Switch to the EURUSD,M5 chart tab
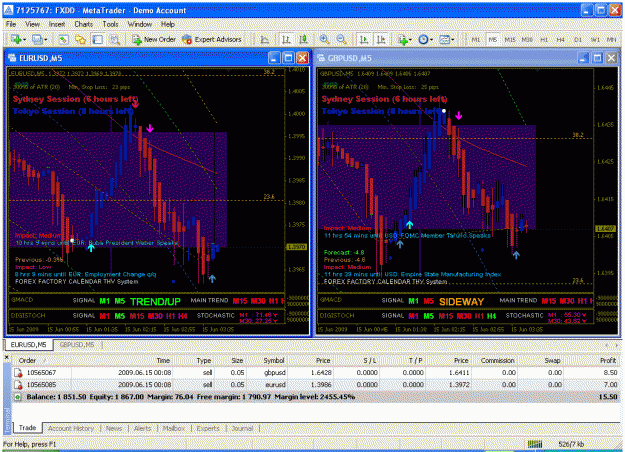The height and width of the screenshot is (452, 625). coord(28,345)
